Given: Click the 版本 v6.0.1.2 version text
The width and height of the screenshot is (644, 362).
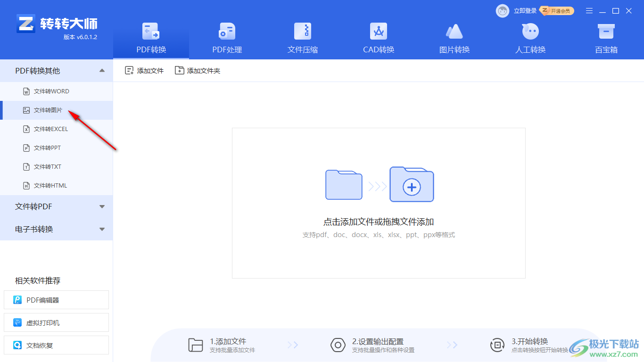Looking at the screenshot, I should [x=80, y=37].
